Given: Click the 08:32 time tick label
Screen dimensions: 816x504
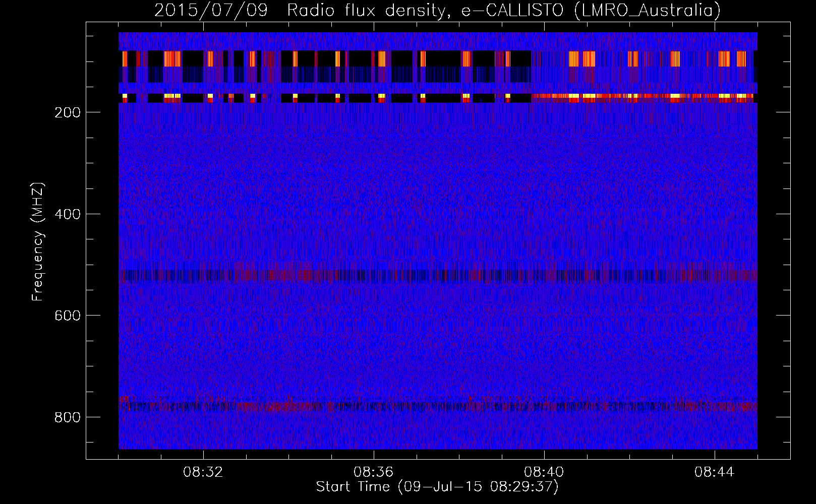Looking at the screenshot, I should 203,472.
